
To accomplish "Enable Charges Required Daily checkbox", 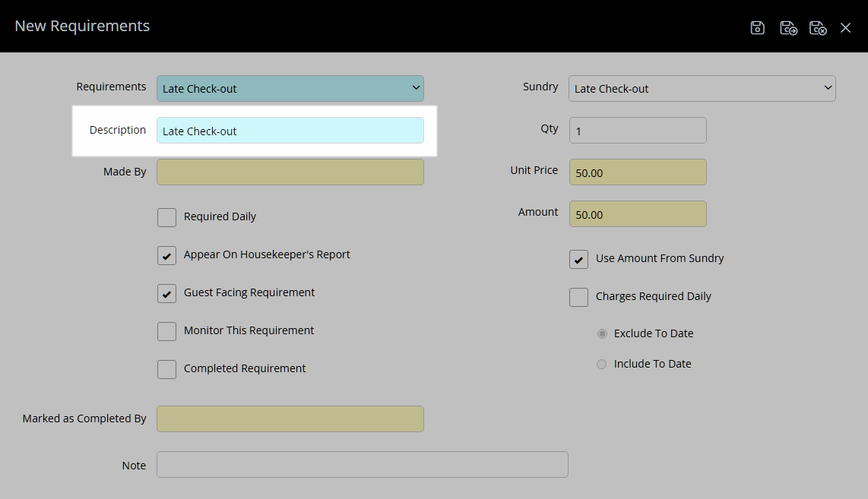I will coord(578,297).
